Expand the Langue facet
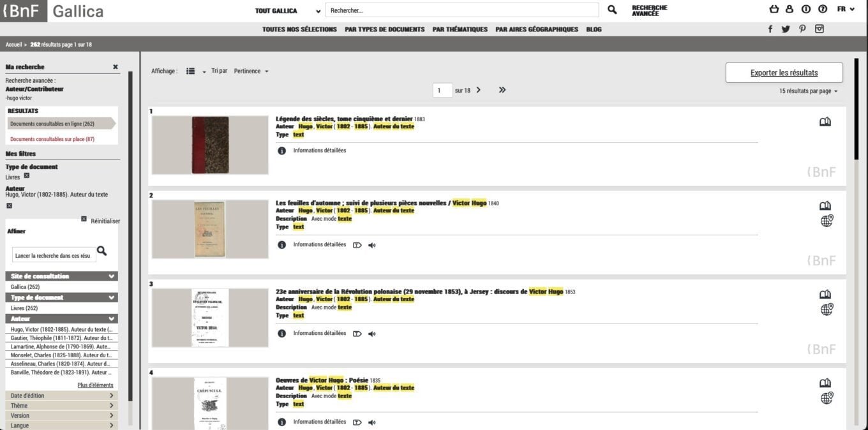Screen dimensions: 868x430 (x=61, y=426)
